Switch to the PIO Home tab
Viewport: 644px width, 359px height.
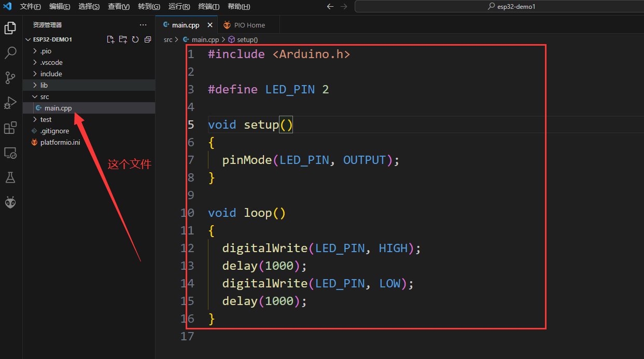point(249,25)
